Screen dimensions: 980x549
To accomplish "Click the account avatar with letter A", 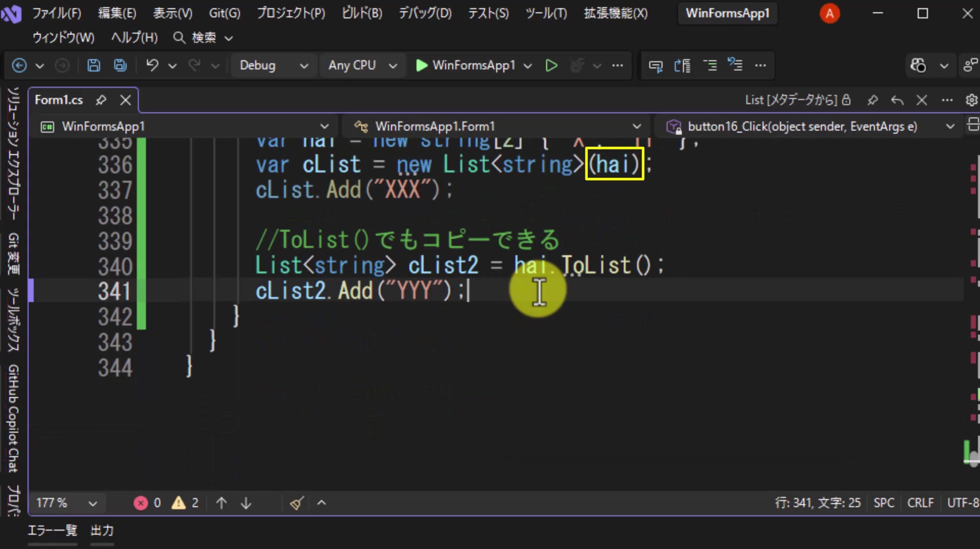I will [x=829, y=13].
